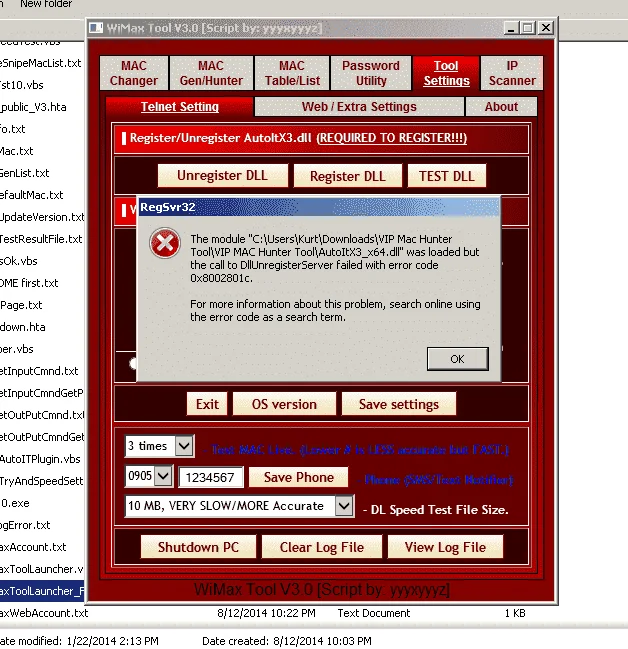
Task: Select 'OME first.txt' file in Explorer
Action: pyautogui.click(x=29, y=283)
